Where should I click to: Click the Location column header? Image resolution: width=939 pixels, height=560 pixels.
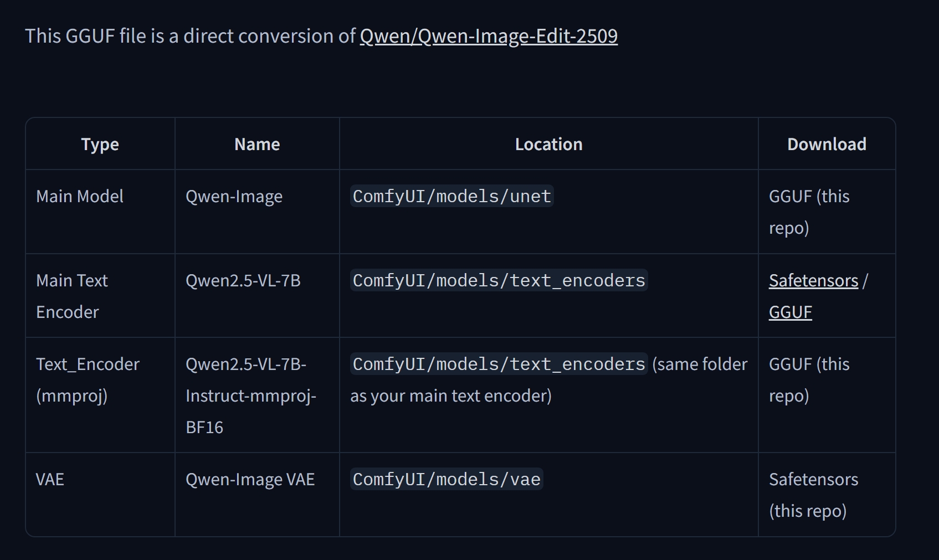(x=548, y=145)
